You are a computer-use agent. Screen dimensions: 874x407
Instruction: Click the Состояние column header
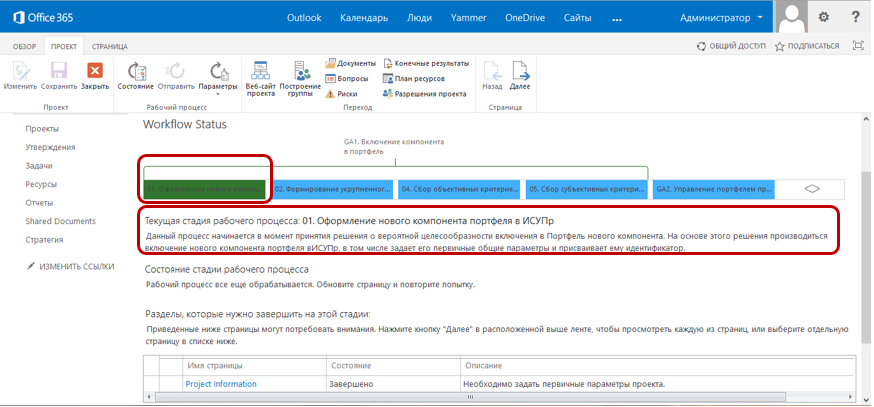pos(351,366)
